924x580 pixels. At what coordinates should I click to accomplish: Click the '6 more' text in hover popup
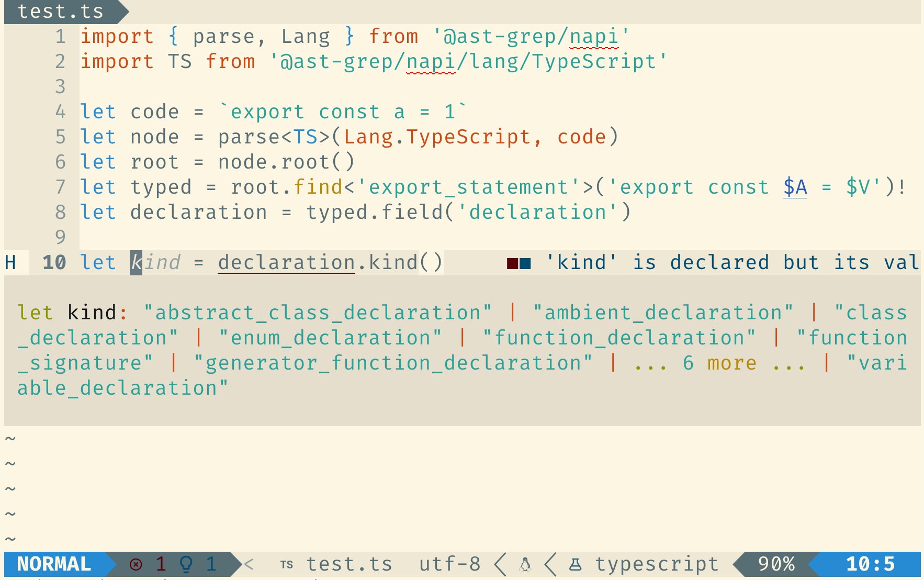(x=719, y=363)
